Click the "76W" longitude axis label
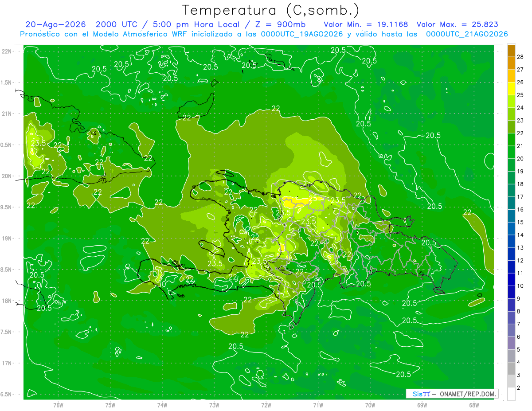The height and width of the screenshot is (411, 532). pos(58,405)
